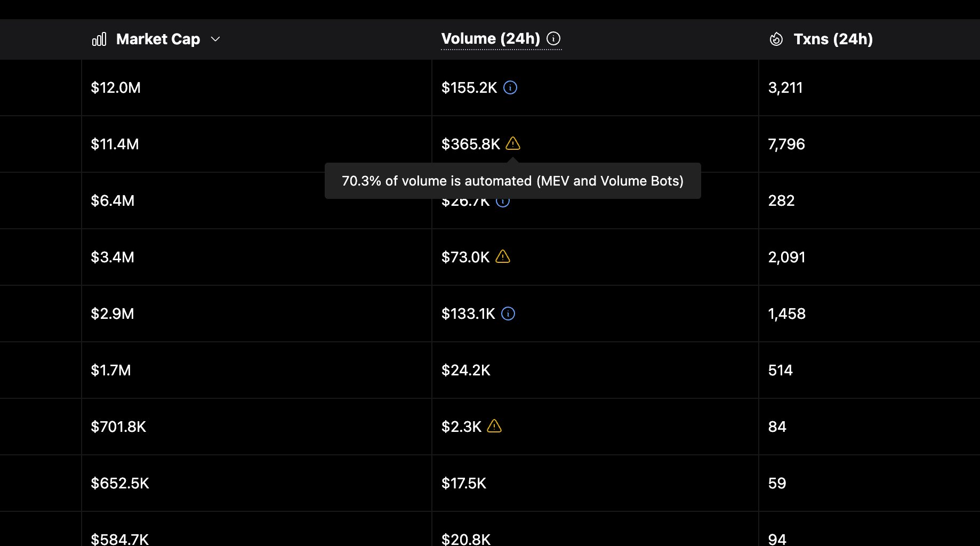
Task: Click the 7,796 transactions value
Action: point(786,144)
